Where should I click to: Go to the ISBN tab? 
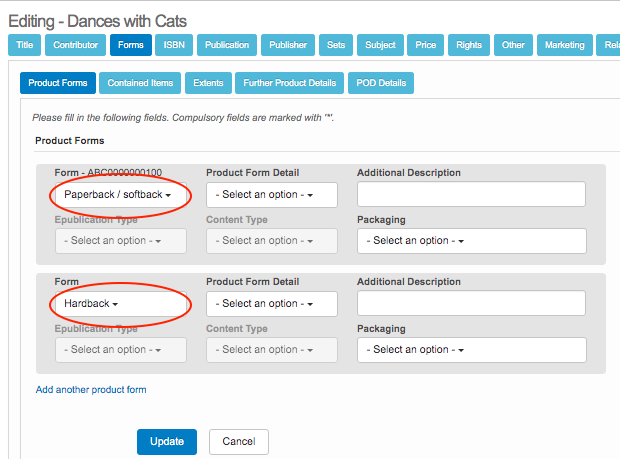(x=174, y=45)
